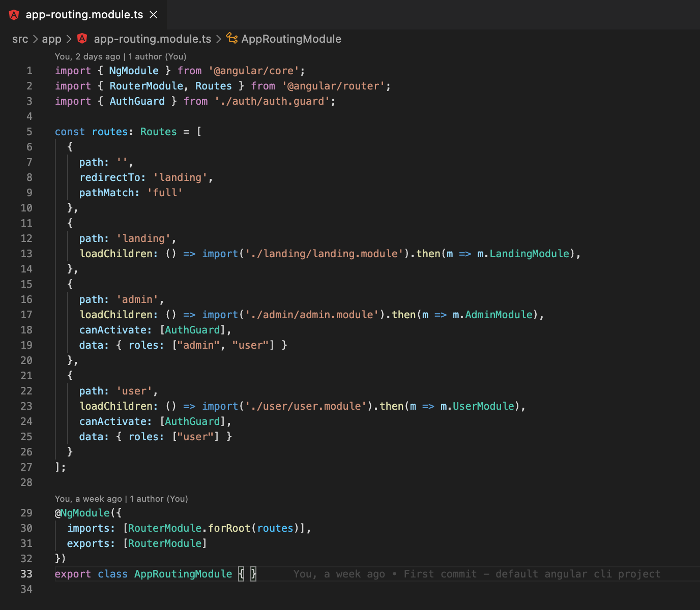Click the Angular icon in the breadcrumb bar
Viewport: 700px width, 610px height.
pos(82,39)
